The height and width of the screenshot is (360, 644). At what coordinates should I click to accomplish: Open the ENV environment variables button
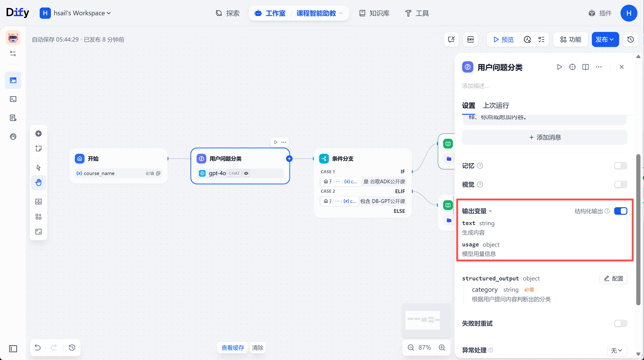[471, 39]
